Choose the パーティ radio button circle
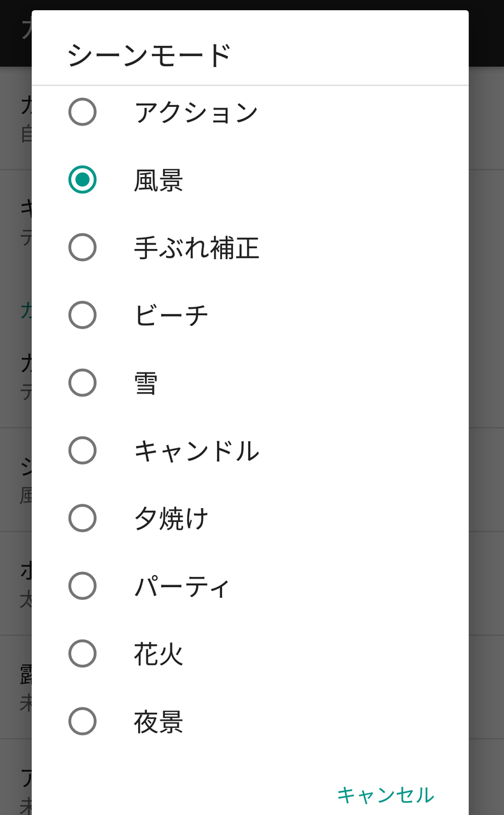This screenshot has height=815, width=504. coord(82,586)
